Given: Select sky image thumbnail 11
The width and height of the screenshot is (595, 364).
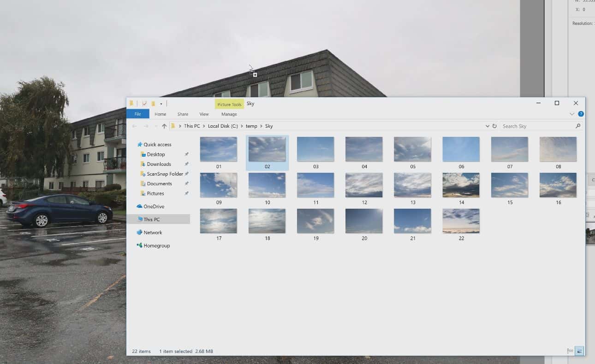Looking at the screenshot, I should tap(315, 185).
